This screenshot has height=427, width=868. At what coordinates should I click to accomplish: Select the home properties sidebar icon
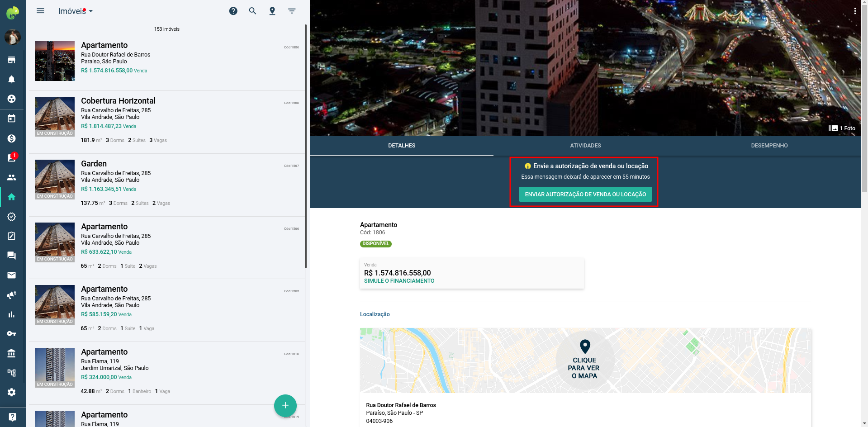(12, 197)
